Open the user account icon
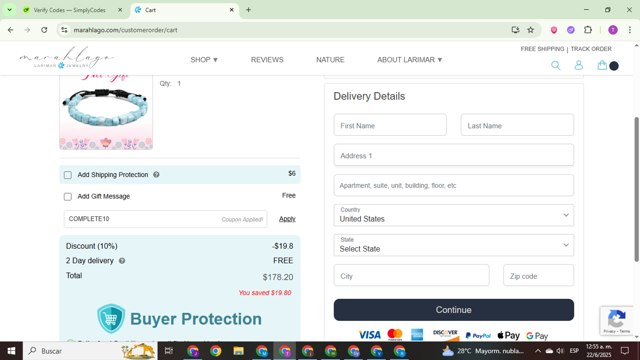This screenshot has width=640, height=360. click(x=579, y=65)
